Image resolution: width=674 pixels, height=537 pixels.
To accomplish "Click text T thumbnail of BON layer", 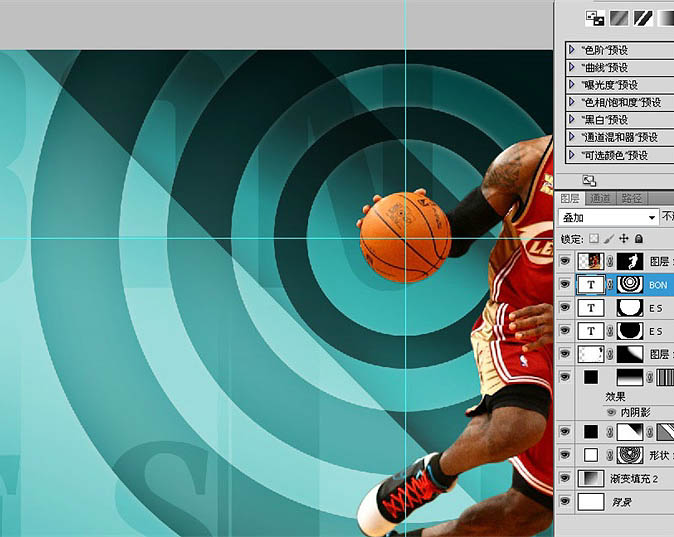I will 591,284.
